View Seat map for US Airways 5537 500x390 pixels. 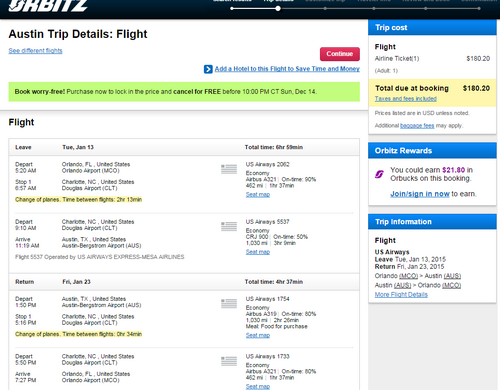pos(258,252)
